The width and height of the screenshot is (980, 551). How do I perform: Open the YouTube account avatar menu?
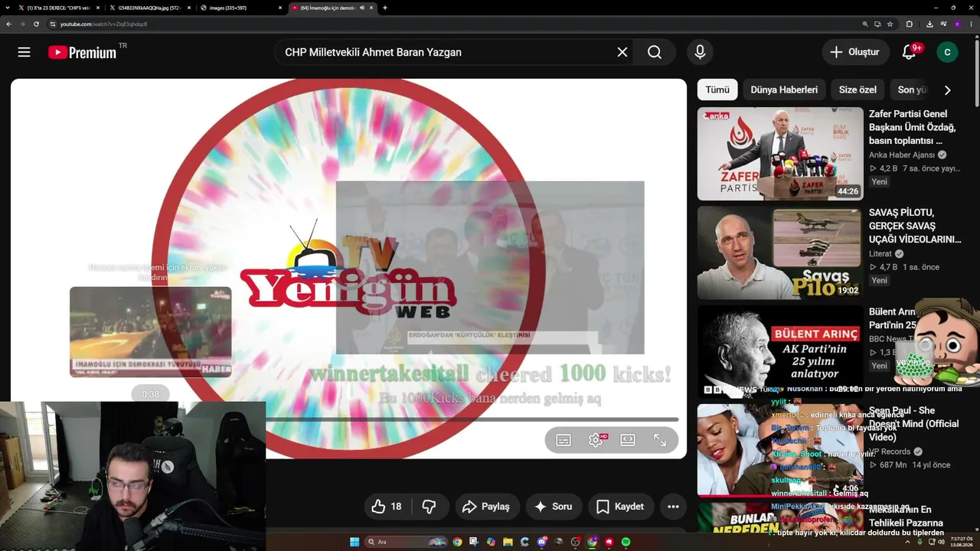[947, 52]
